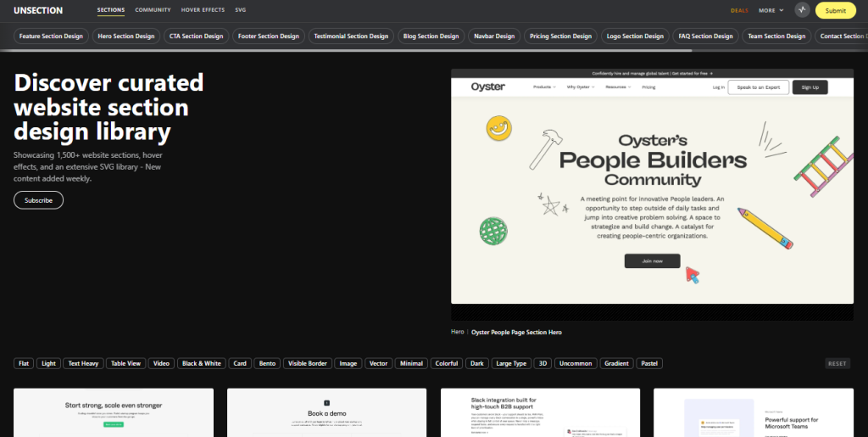This screenshot has height=437, width=868.
Task: Toggle the Dark filter tag
Action: pyautogui.click(x=477, y=363)
